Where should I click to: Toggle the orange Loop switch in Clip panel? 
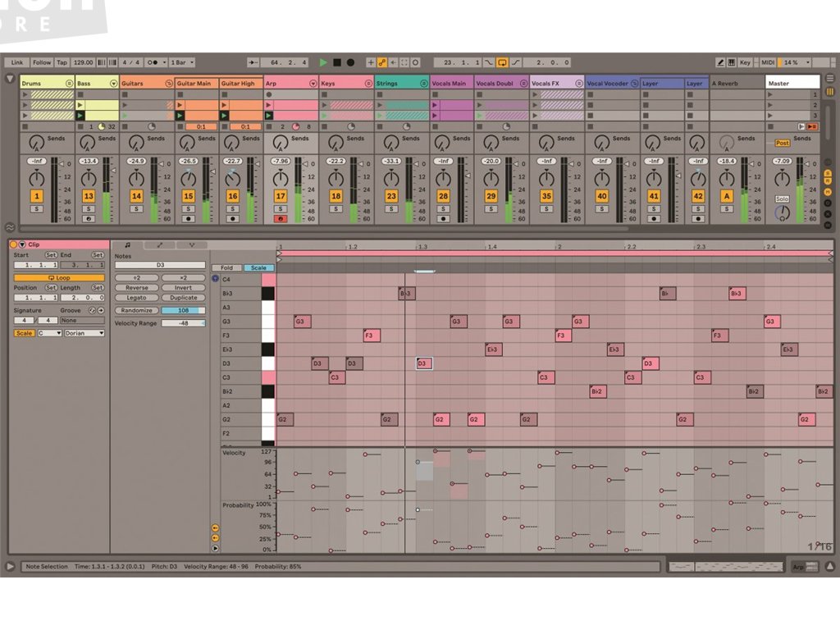point(59,277)
